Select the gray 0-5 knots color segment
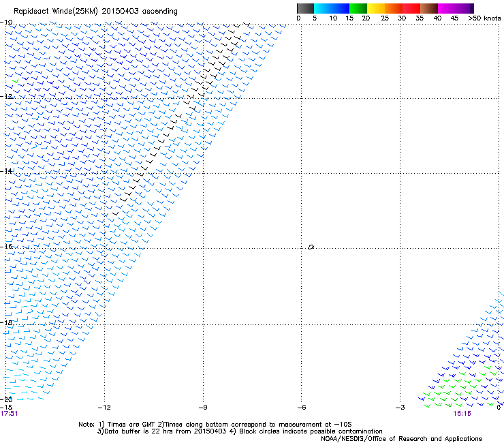 tap(305, 8)
